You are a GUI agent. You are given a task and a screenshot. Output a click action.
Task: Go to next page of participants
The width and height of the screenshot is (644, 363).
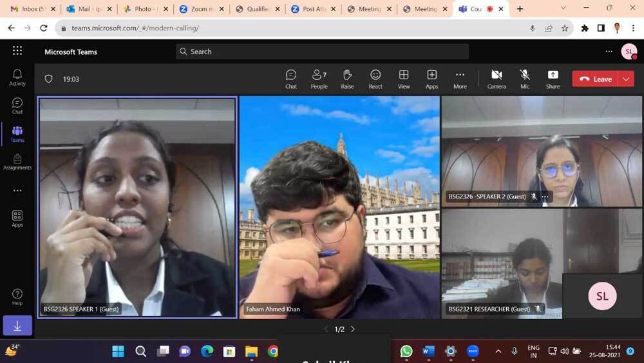(353, 329)
